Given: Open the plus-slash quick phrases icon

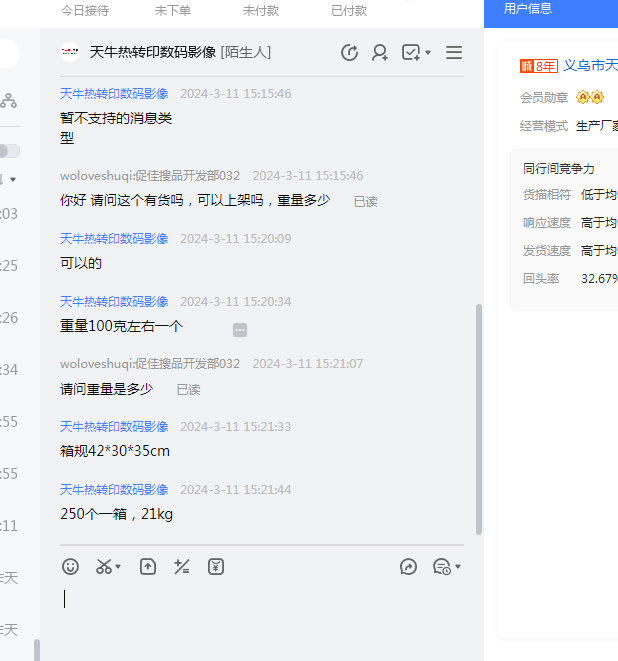Looking at the screenshot, I should [x=181, y=566].
